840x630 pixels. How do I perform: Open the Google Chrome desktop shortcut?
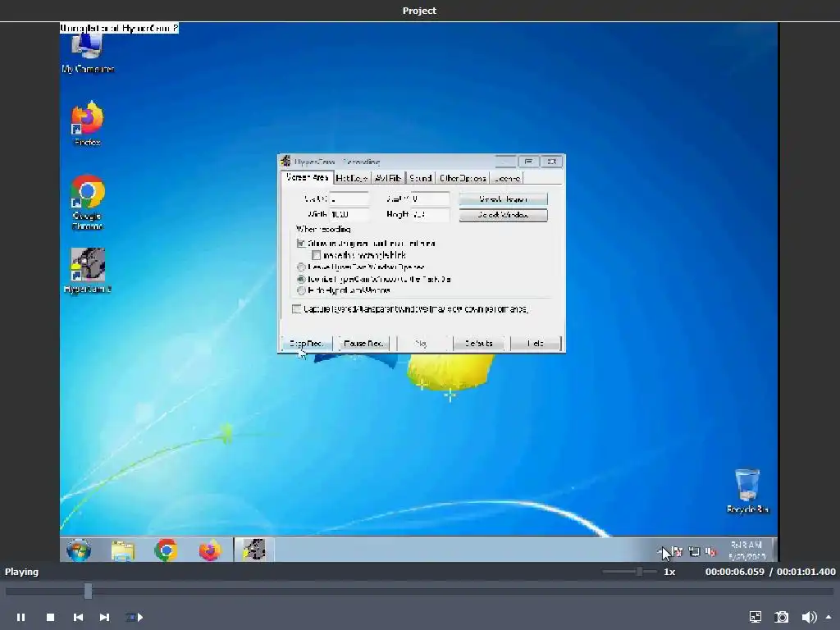[87, 202]
